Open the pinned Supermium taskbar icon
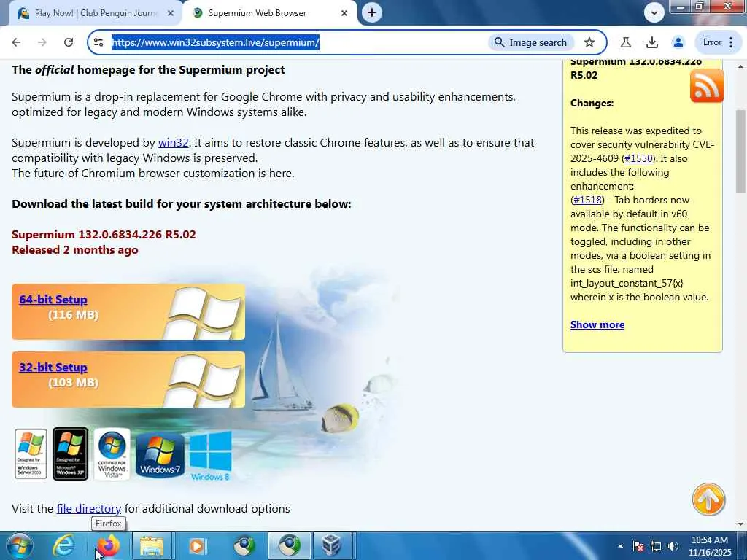Viewport: 747px width, 560px height. pos(244,545)
